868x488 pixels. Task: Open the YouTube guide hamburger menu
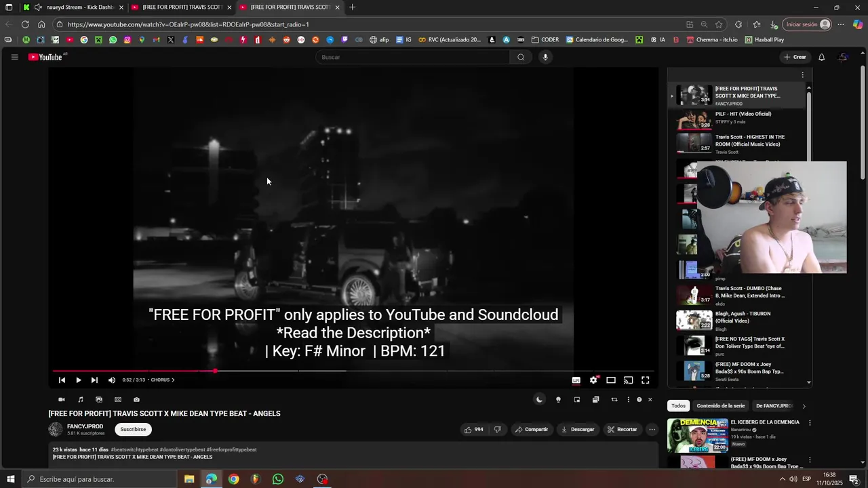point(14,57)
